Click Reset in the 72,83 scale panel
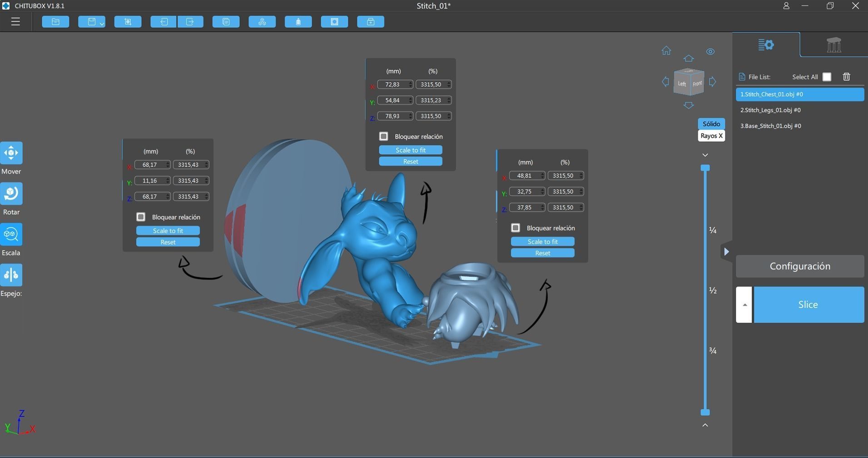 click(411, 161)
